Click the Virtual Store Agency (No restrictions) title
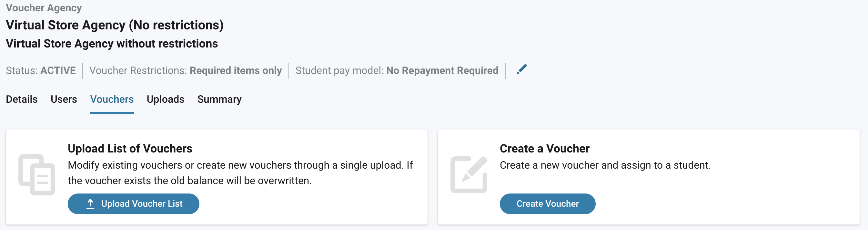 click(115, 25)
